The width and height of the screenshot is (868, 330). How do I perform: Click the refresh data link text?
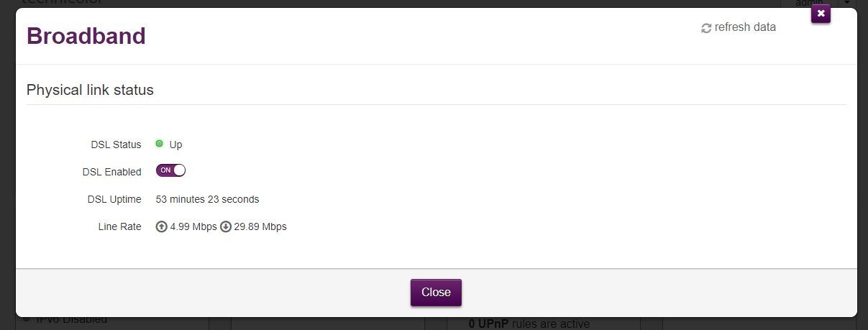(745, 27)
